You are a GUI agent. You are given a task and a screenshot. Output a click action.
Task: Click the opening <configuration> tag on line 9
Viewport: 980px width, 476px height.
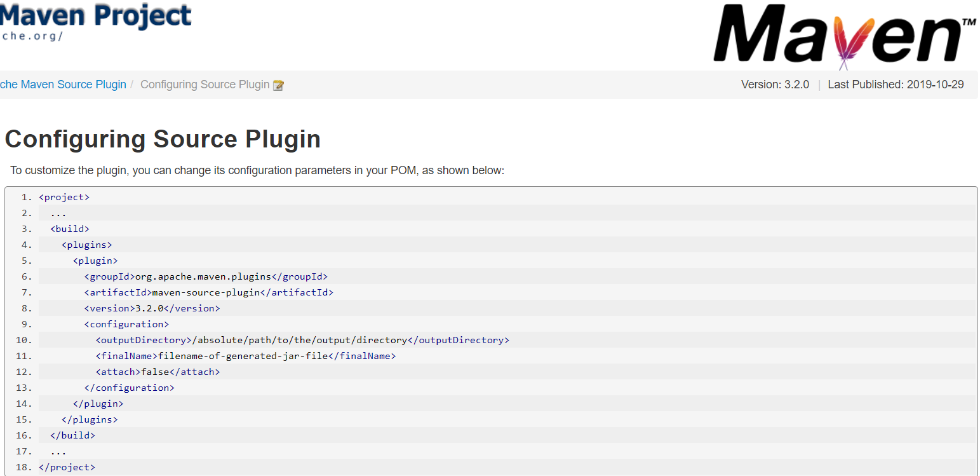click(x=126, y=324)
